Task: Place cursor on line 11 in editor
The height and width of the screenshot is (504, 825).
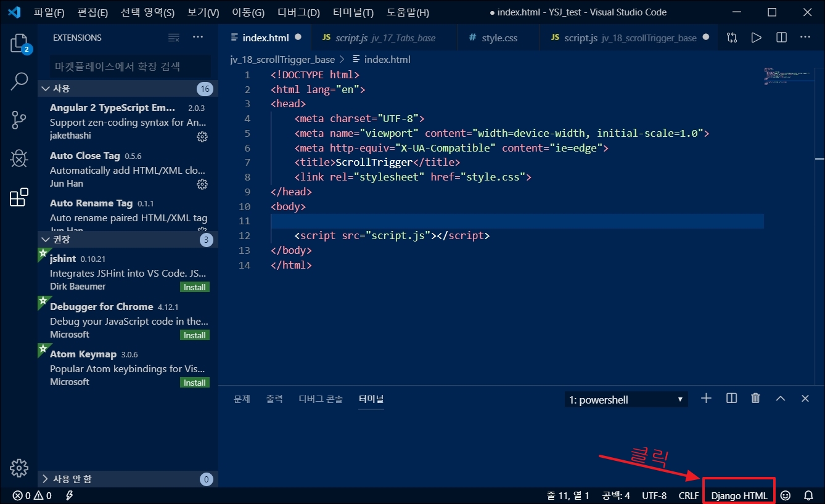Action: click(x=517, y=221)
